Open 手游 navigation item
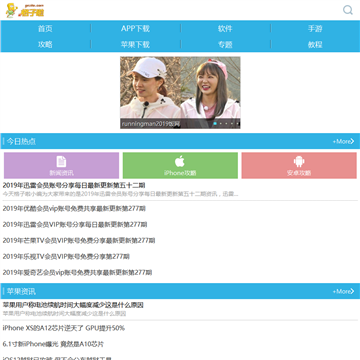 tap(315, 29)
